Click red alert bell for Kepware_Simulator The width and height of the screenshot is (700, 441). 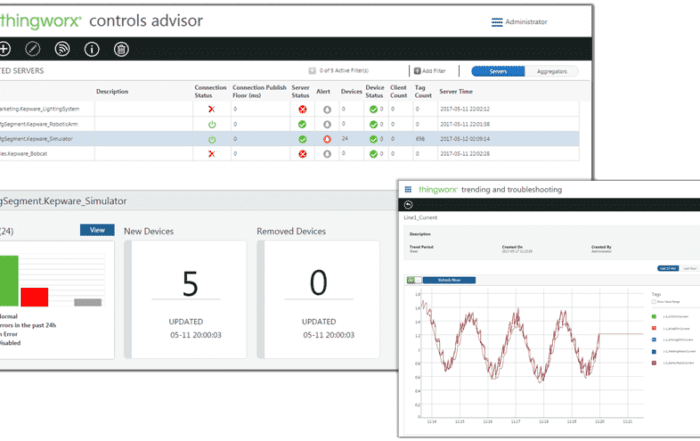coord(327,139)
